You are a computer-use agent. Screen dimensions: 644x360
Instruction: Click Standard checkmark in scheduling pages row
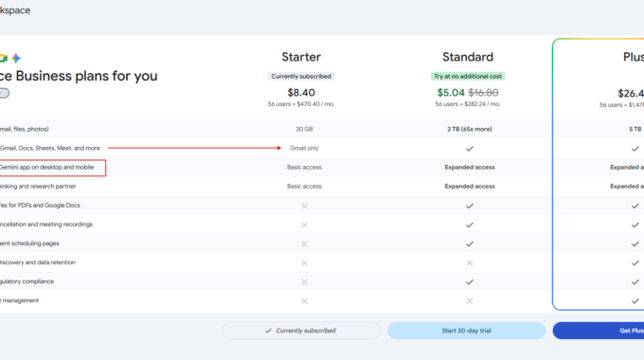tap(470, 243)
